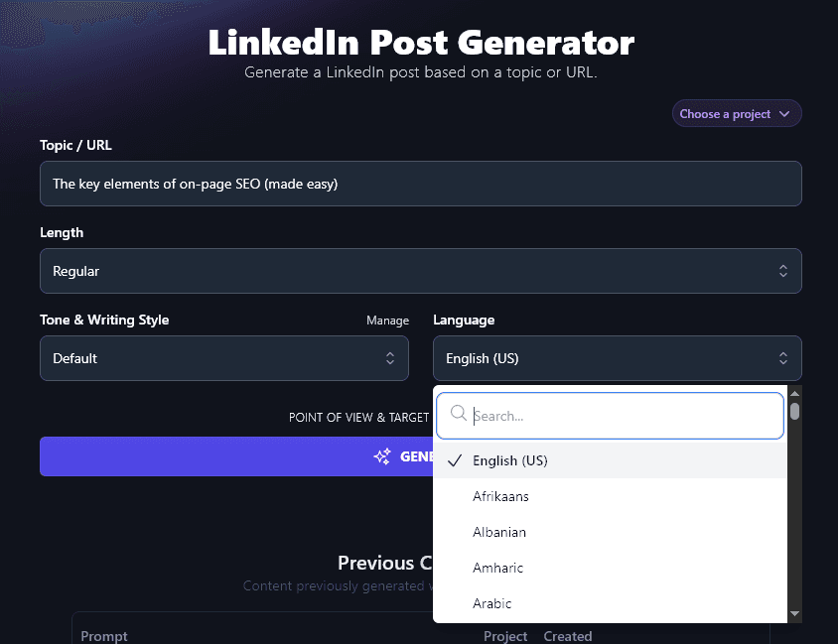Click the down arrow at the language list bottom
Image resolution: width=838 pixels, height=644 pixels.
[795, 613]
